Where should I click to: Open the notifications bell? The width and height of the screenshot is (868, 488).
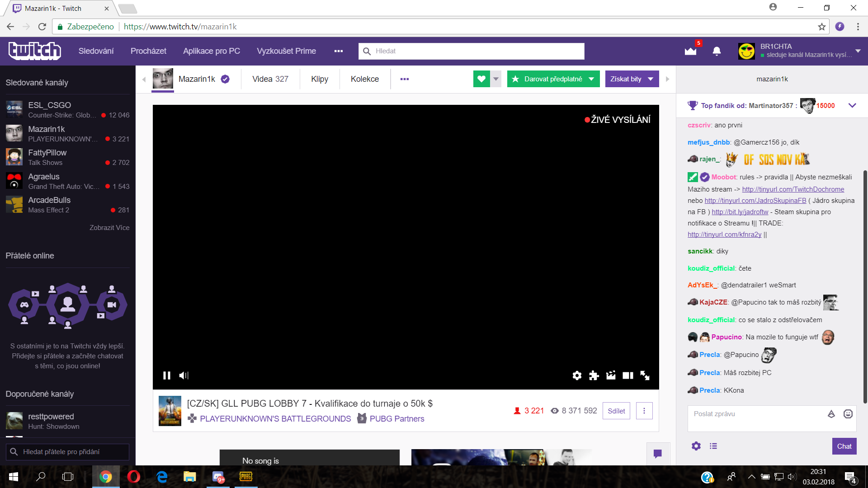(x=717, y=51)
